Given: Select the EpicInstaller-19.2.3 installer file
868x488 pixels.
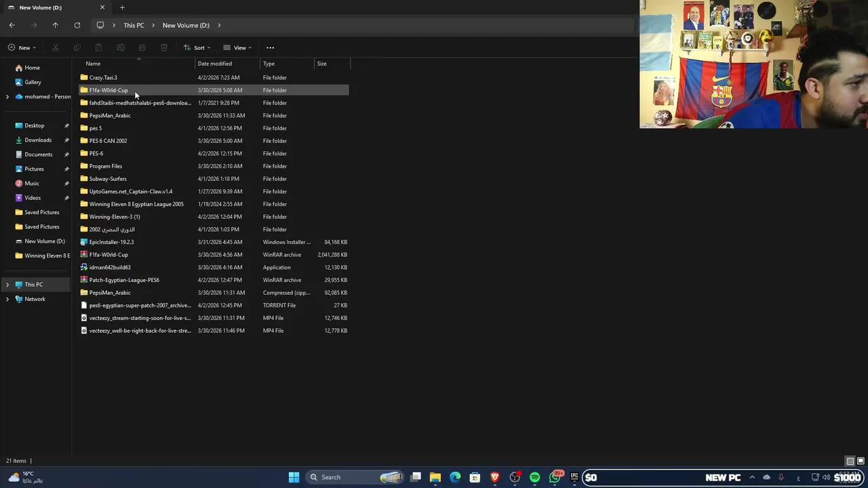Looking at the screenshot, I should point(214,242).
